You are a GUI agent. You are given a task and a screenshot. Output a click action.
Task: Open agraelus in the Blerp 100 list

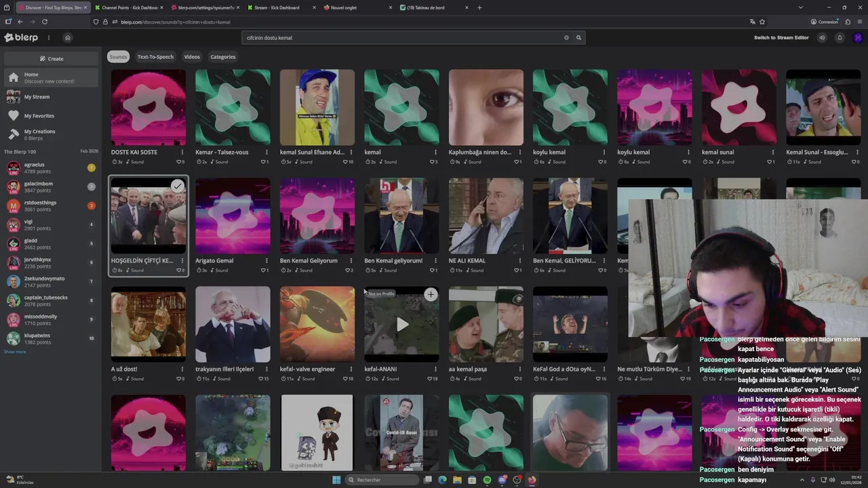[x=52, y=168]
